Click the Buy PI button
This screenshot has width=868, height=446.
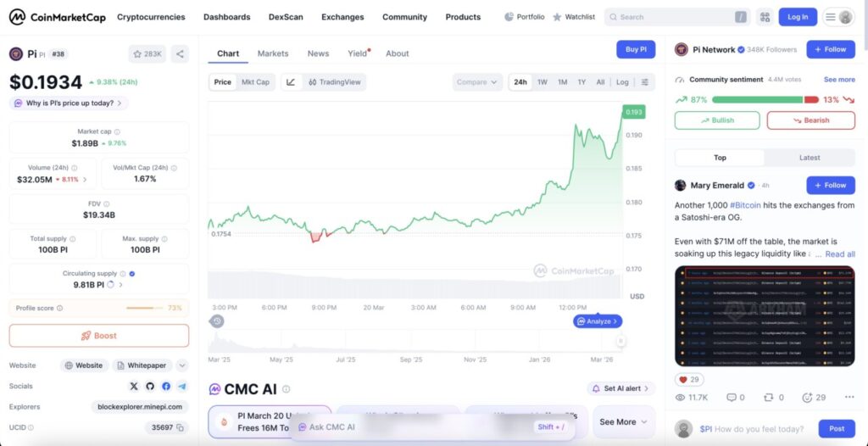point(636,50)
